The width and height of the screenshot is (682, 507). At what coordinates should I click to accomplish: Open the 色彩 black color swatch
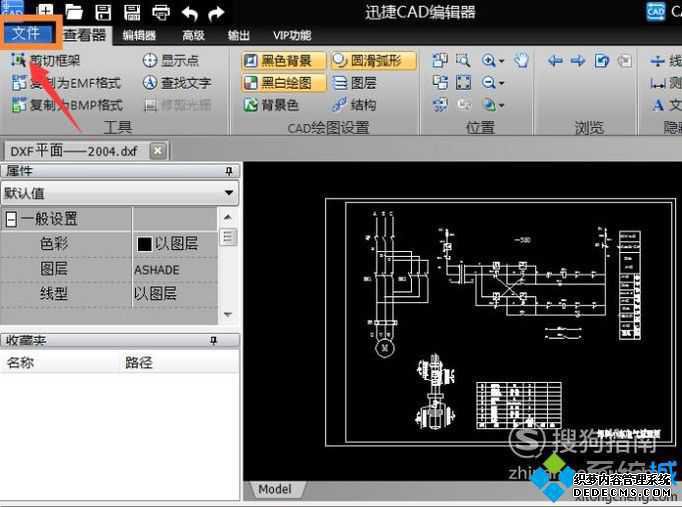(144, 244)
